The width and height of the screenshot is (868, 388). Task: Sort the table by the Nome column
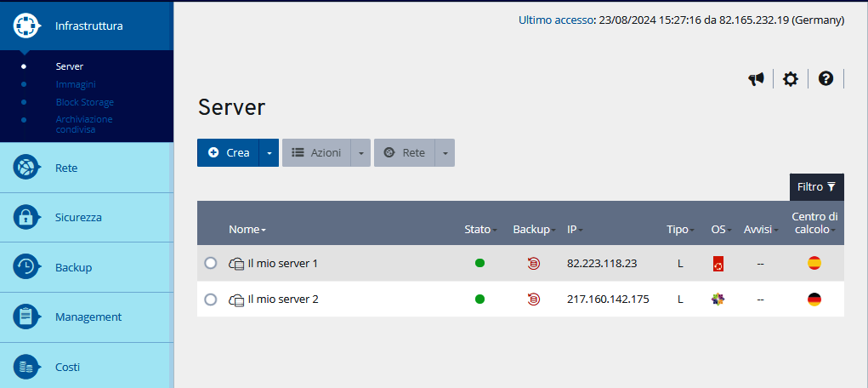[247, 230]
